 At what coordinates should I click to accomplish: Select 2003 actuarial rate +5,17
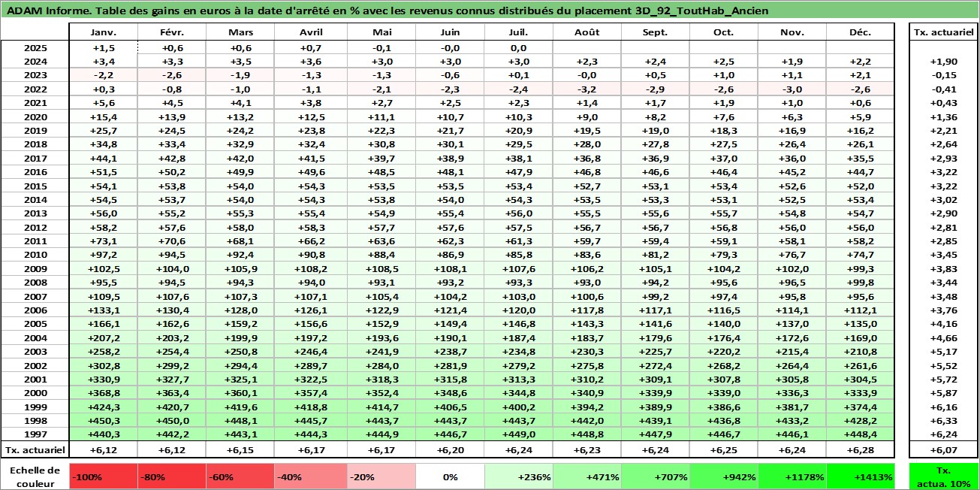943,352
